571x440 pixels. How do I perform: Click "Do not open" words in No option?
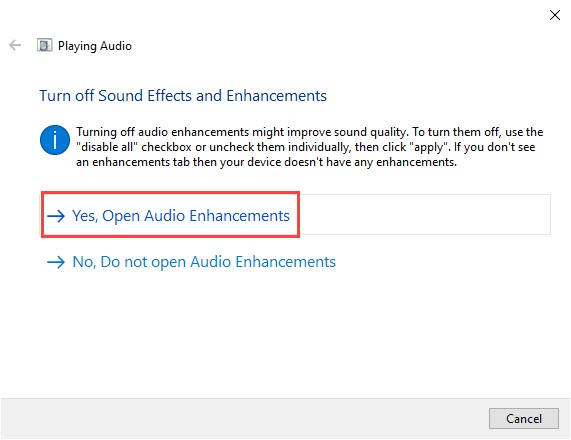point(143,262)
